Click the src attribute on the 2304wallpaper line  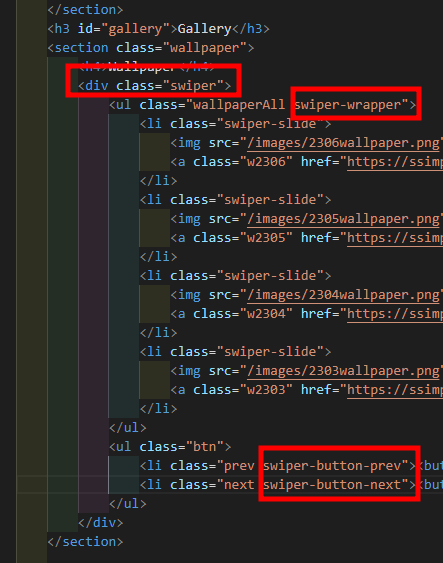coord(220,295)
